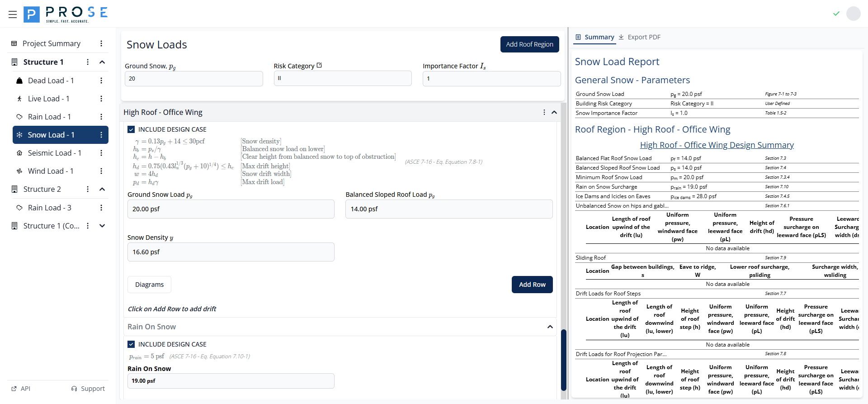The image size is (868, 404).
Task: Open the Snow Load - 1 options menu
Action: click(101, 135)
